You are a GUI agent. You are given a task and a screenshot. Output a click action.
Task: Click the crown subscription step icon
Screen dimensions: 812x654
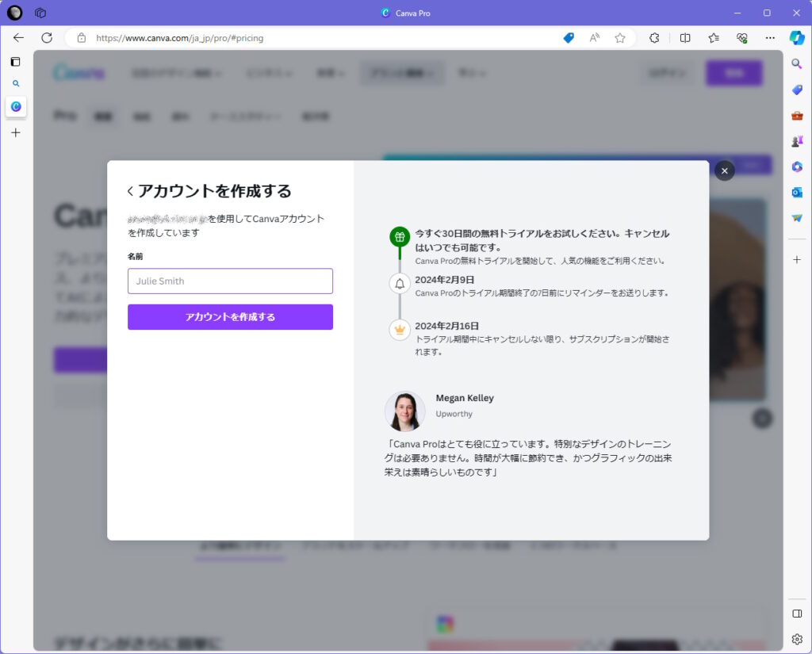(x=400, y=330)
